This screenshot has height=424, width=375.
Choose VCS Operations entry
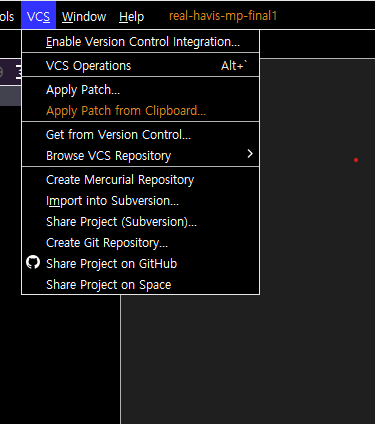[x=140, y=66]
